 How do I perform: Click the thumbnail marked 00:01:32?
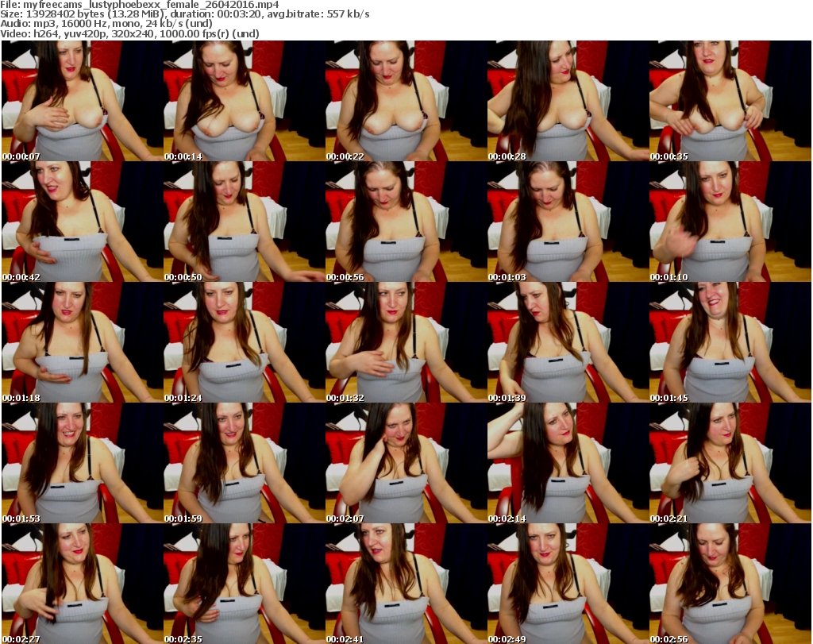tap(406, 342)
